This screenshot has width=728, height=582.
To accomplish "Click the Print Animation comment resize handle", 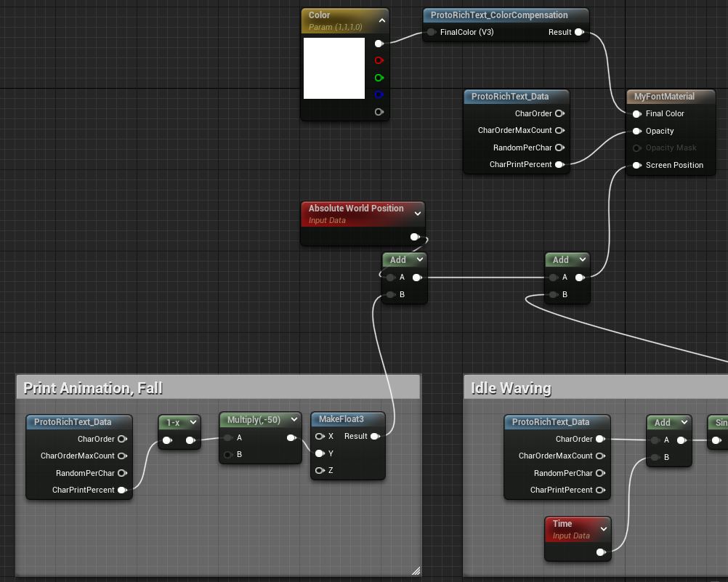I will click(x=416, y=571).
